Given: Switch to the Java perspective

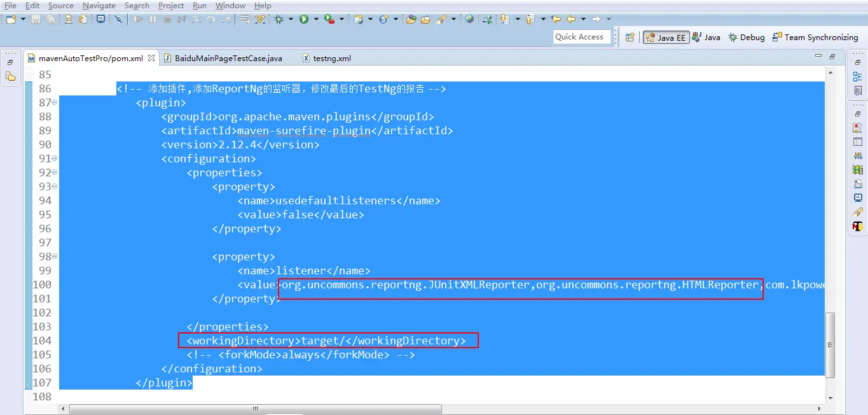Looking at the screenshot, I should pos(706,38).
